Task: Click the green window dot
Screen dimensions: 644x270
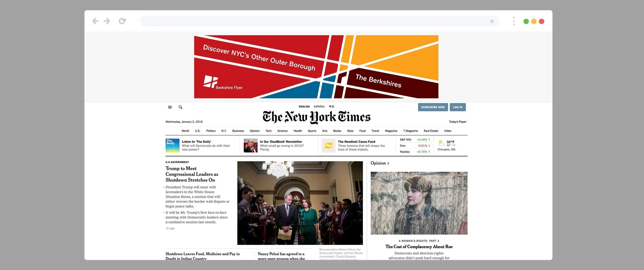Action: pos(526,21)
